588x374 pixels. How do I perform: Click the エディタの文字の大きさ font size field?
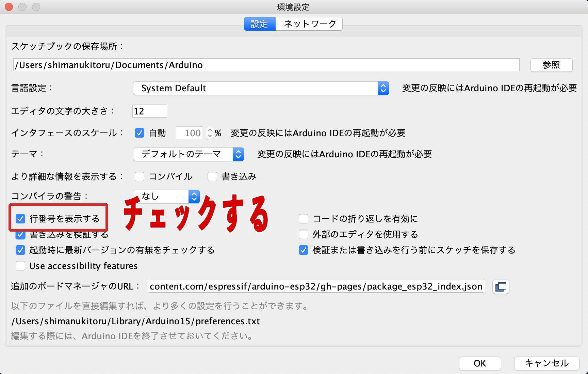pyautogui.click(x=149, y=111)
